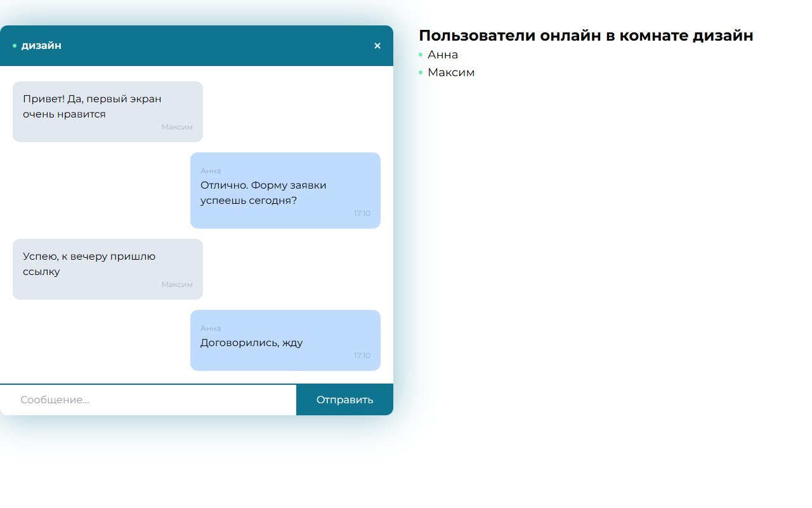Image resolution: width=812 pixels, height=508 pixels.
Task: Select message "Отлично. Форму заявки успеешь сегодня?"
Action: tap(285, 190)
